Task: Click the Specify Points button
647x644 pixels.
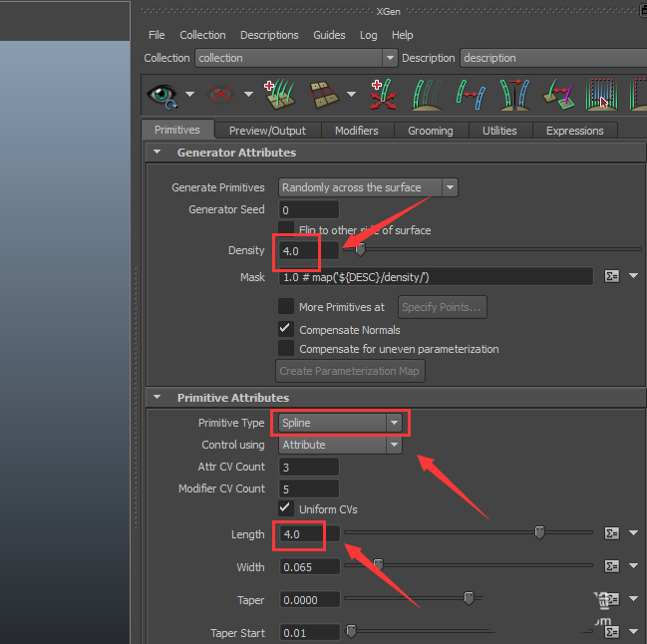Action: (x=442, y=307)
